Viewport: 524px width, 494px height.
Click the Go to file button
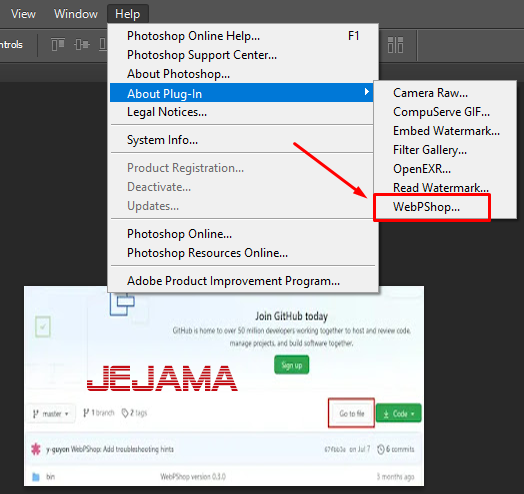351,413
